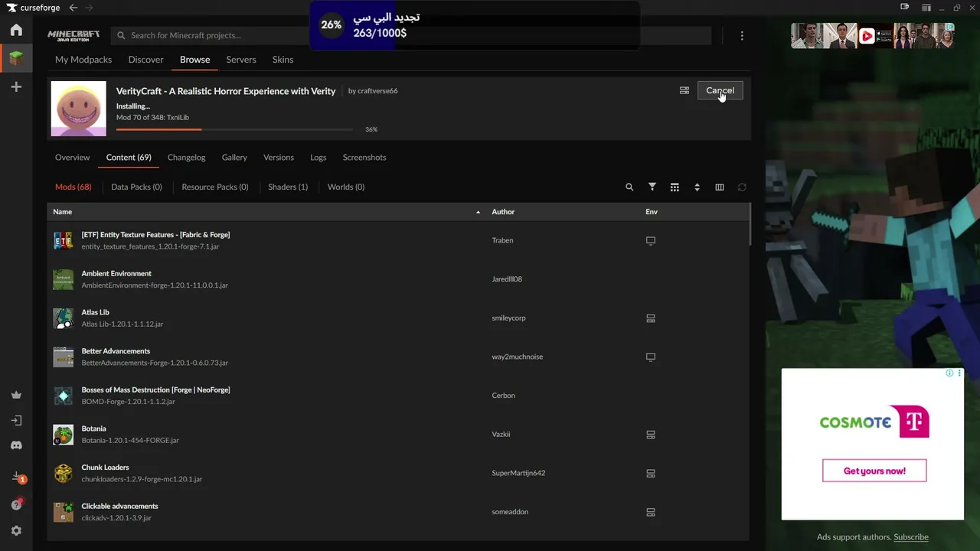Click the environment icon in someaddon row

(651, 512)
